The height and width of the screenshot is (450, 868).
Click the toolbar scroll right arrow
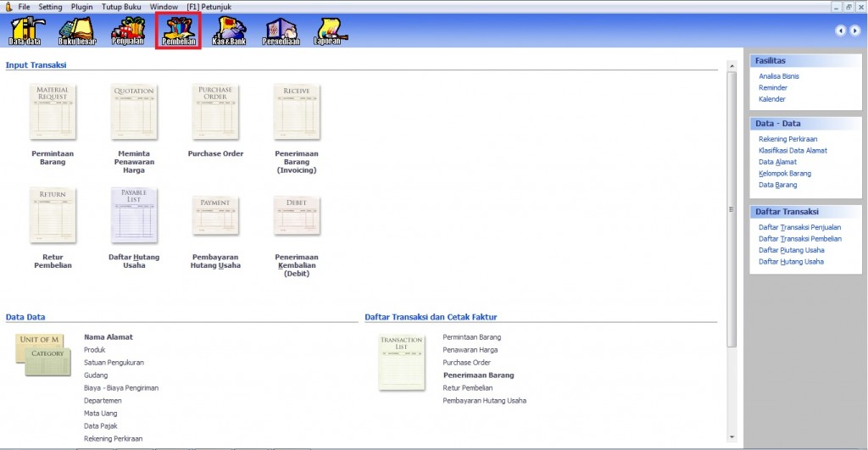854,31
